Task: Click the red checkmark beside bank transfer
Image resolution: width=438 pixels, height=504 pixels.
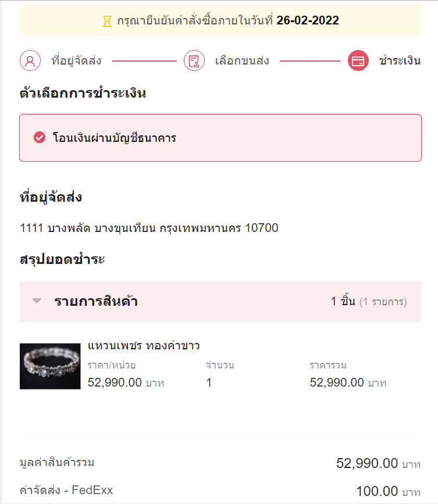Action: coord(40,137)
